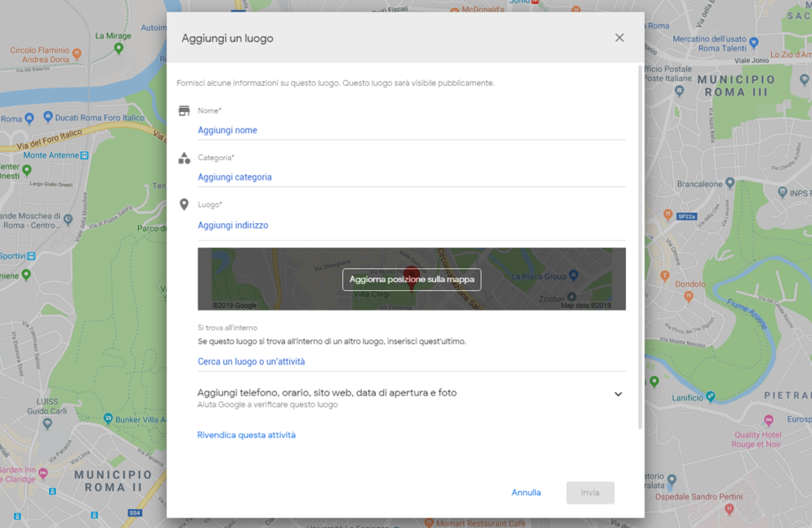Click the Bunker Villa Ada map pin
The image size is (812, 528).
click(x=108, y=418)
